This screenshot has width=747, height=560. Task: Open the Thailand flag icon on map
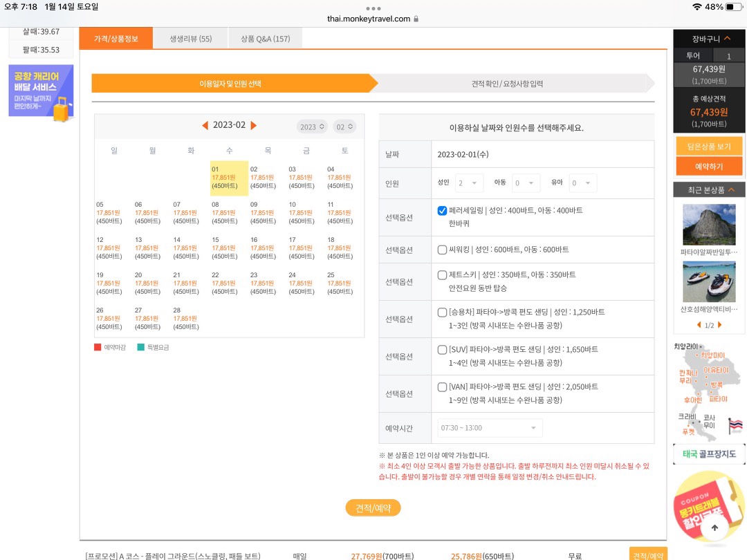tap(735, 424)
